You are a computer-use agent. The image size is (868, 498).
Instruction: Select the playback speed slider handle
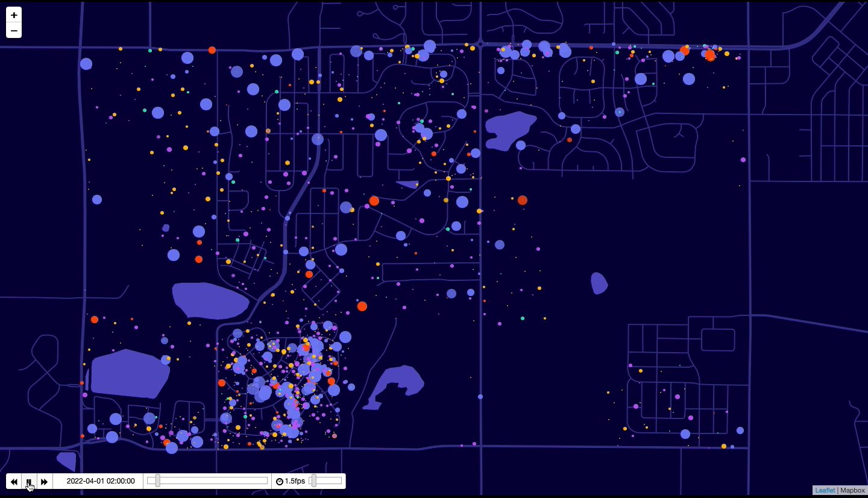(313, 481)
